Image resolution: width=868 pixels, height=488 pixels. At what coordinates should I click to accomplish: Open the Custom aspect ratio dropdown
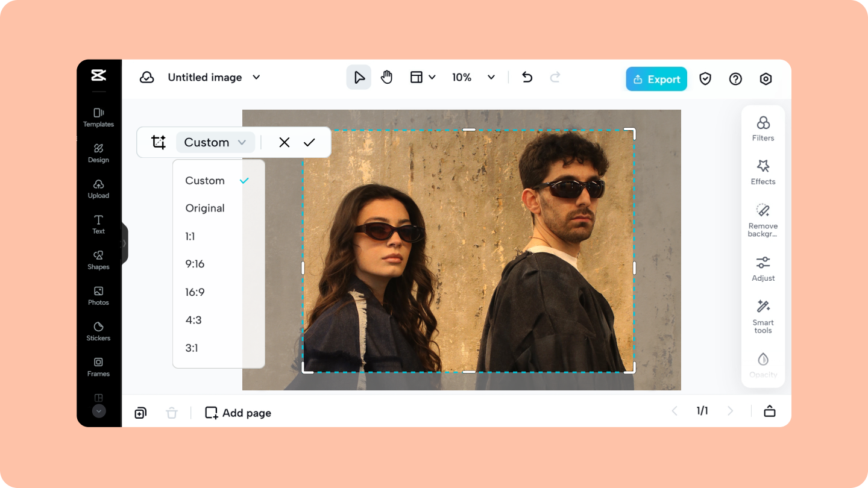tap(215, 142)
